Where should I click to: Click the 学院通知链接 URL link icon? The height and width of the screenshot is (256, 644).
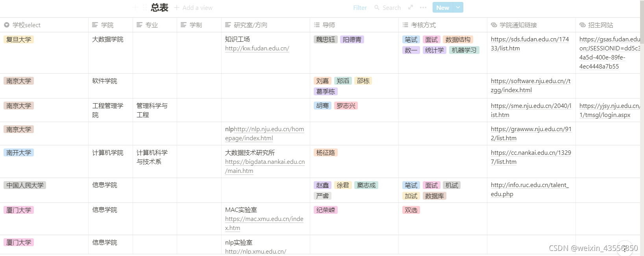494,25
